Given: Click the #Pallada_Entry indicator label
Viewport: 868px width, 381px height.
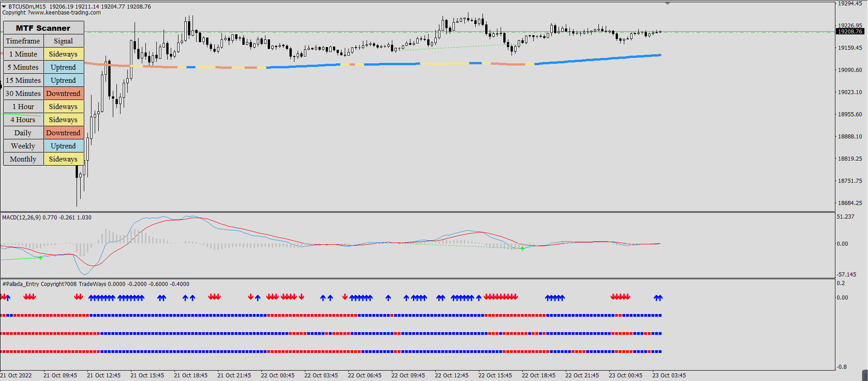Looking at the screenshot, I should (96, 284).
